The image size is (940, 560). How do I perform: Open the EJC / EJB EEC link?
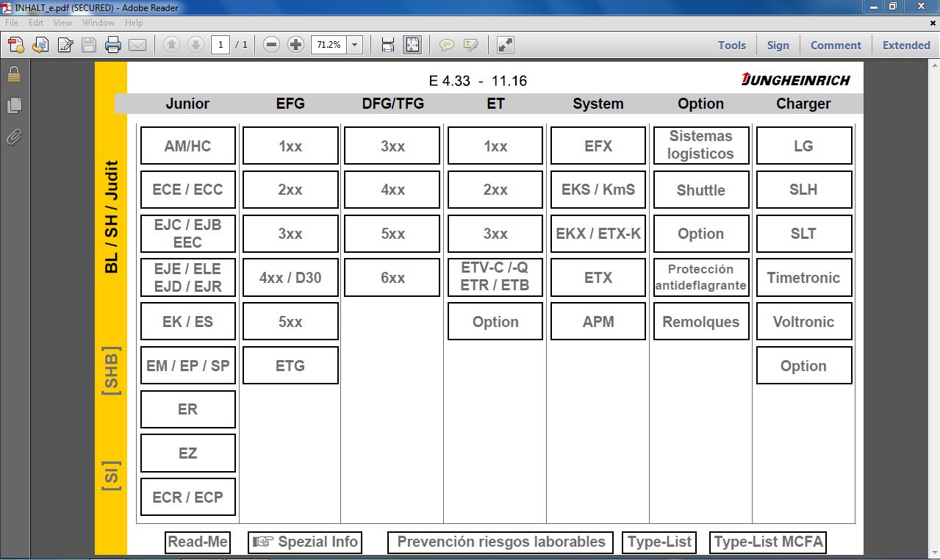(187, 234)
